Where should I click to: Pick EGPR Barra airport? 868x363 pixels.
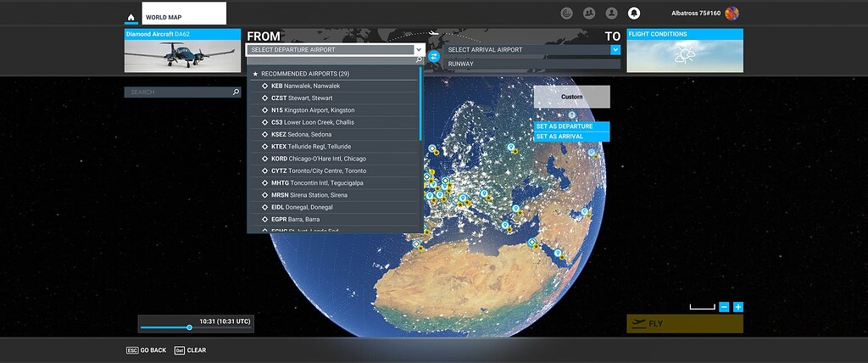click(334, 220)
